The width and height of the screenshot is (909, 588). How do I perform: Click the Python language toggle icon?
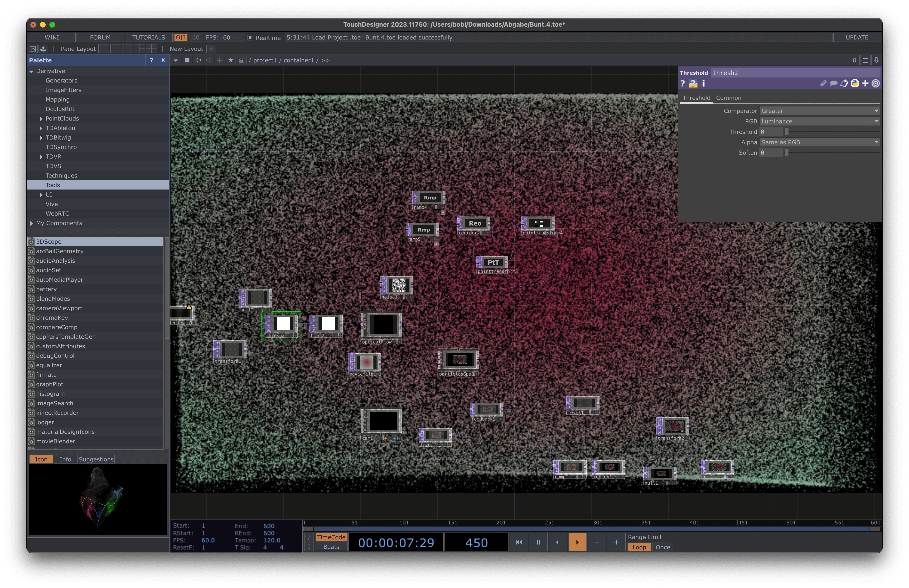tap(855, 83)
